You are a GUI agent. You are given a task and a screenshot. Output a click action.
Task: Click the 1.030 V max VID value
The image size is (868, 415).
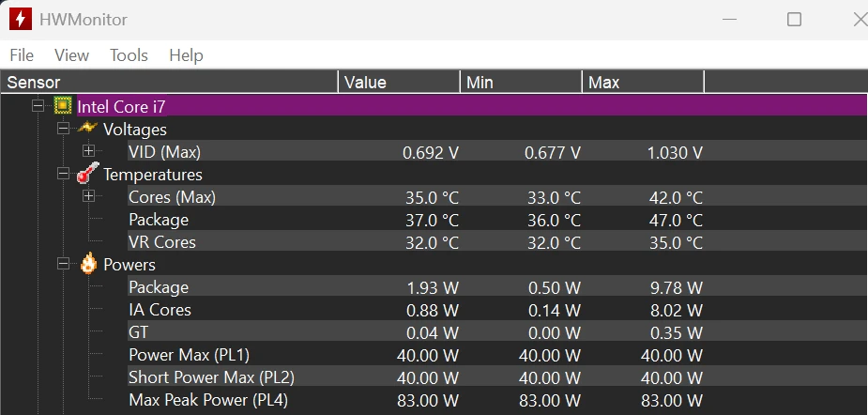(x=675, y=152)
